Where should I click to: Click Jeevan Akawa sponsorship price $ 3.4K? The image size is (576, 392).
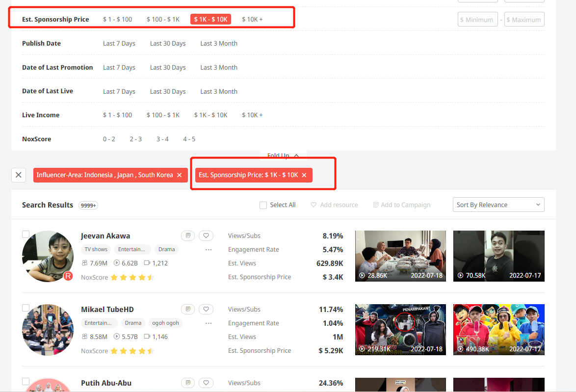[x=333, y=277]
